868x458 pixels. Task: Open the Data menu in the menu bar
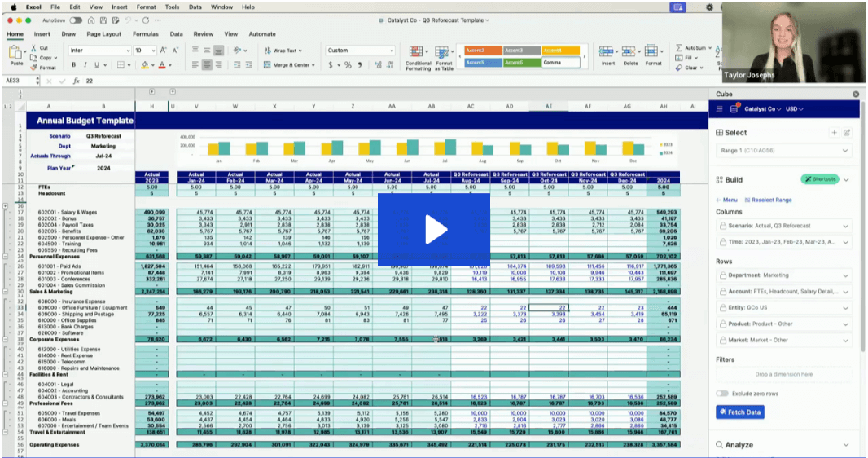195,7
